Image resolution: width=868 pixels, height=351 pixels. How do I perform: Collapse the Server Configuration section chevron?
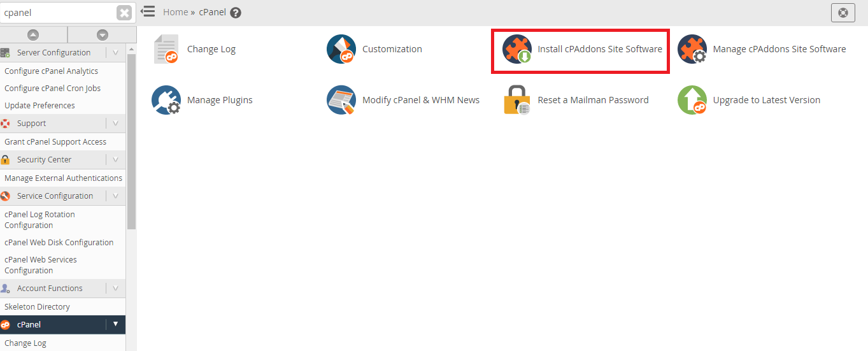pos(115,53)
